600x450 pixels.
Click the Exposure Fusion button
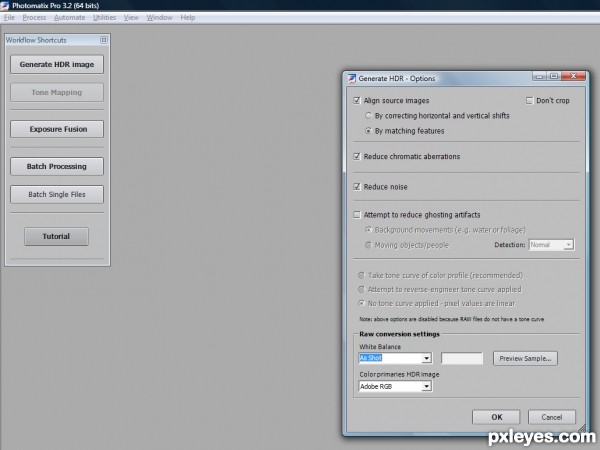pos(57,129)
